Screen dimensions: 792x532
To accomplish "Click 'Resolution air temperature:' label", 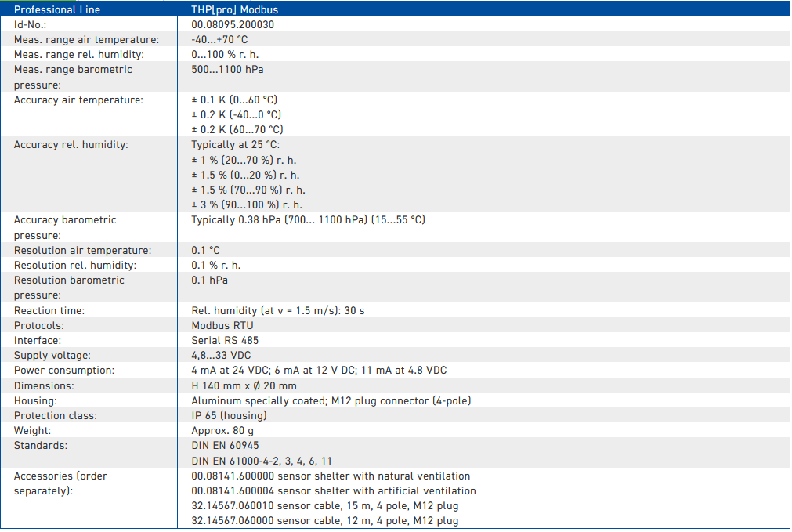I will click(83, 250).
